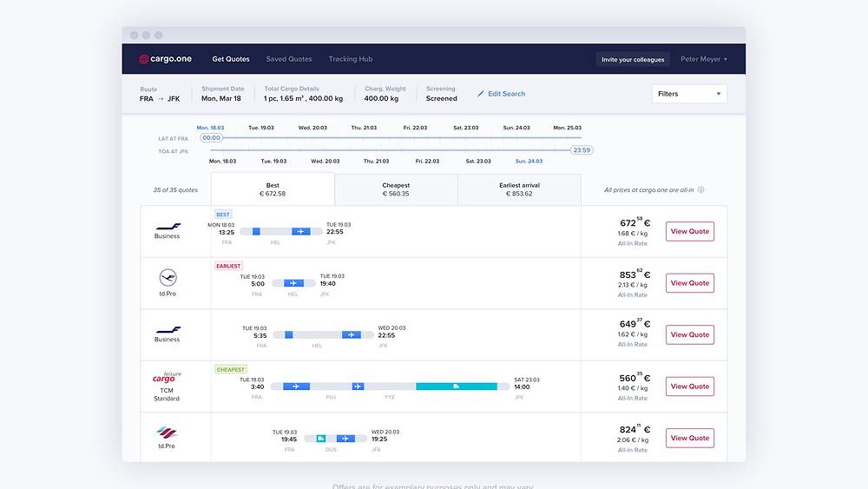
Task: Go to the Tracking Hub page
Action: [x=351, y=59]
